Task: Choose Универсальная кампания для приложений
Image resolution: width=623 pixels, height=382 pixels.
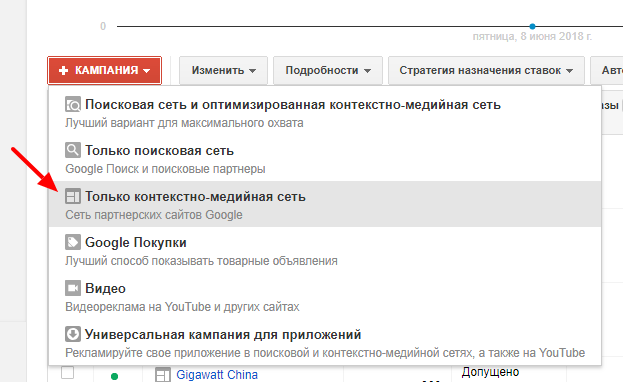Action: pyautogui.click(x=325, y=342)
